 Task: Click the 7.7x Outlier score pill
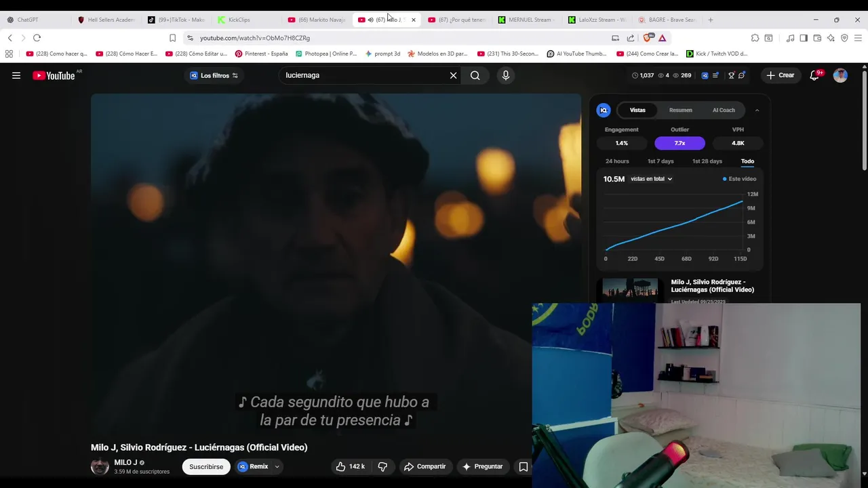679,143
